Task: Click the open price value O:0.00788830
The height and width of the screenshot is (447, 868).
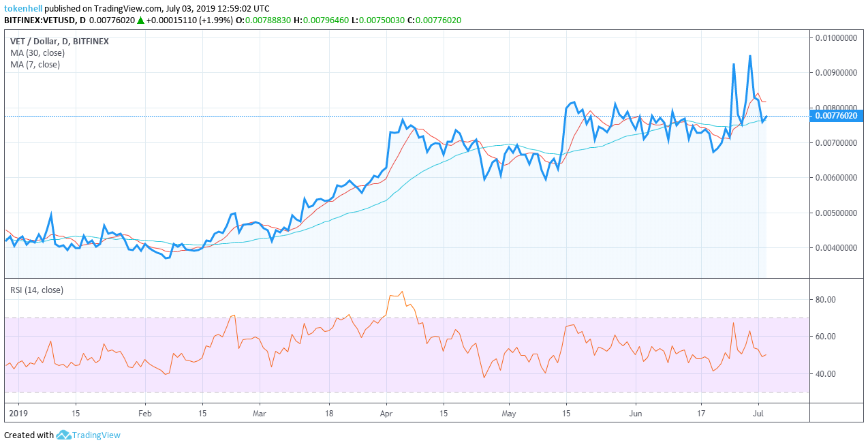Action: coord(263,20)
